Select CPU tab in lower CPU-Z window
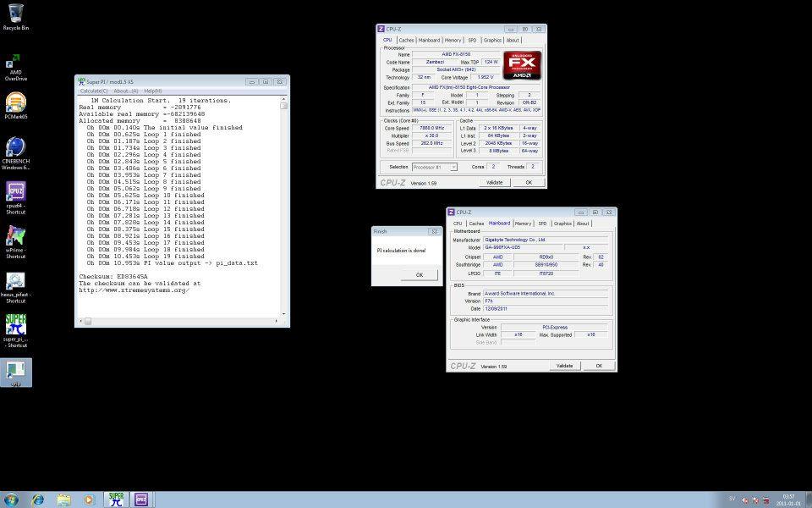 [x=458, y=224]
